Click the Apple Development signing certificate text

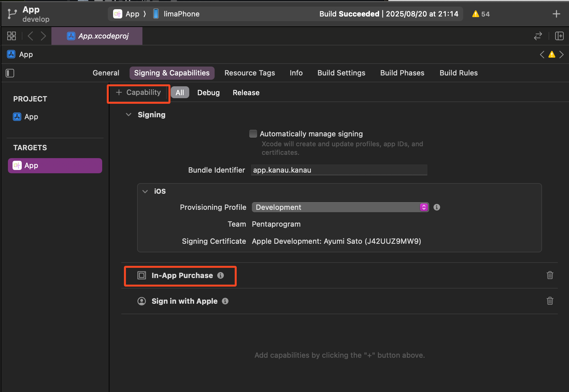336,241
